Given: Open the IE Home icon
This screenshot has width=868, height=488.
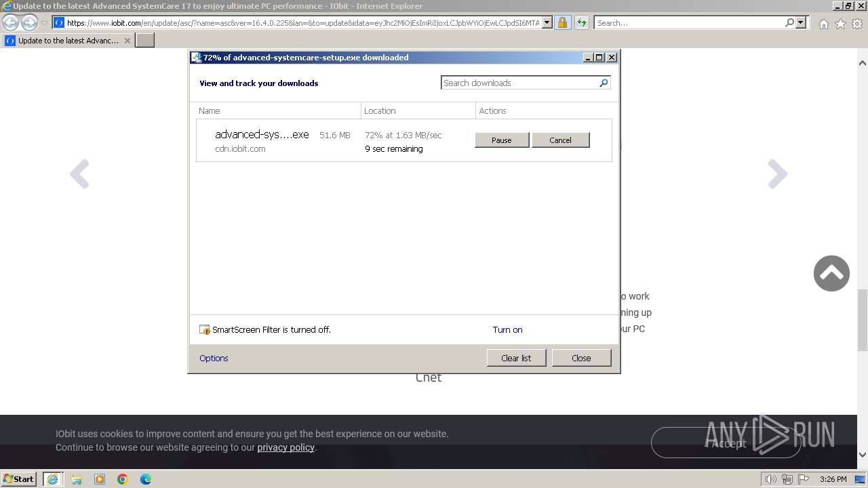Looking at the screenshot, I should (823, 24).
